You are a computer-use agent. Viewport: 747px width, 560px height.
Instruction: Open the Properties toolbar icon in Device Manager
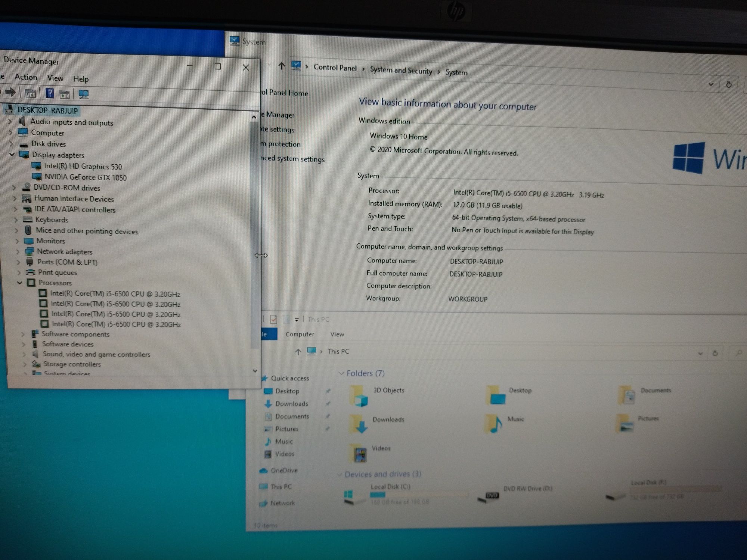pos(30,93)
